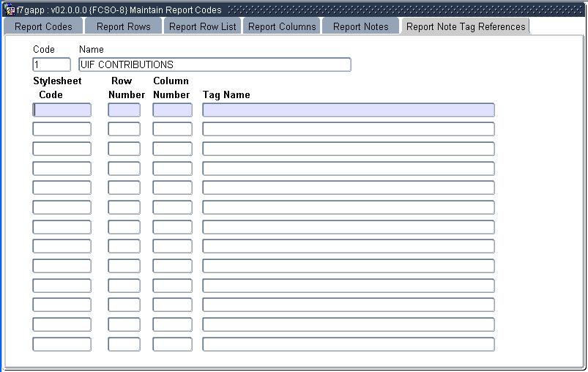Viewport: 588px width, 372px height.
Task: Focus the fourth row Column Number field
Action: point(172,168)
